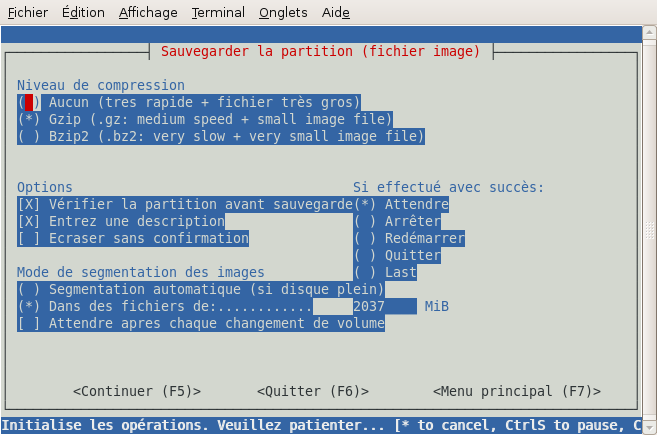Image resolution: width=657 pixels, height=435 pixels.
Task: Click scrollbar up arrow
Action: point(649,32)
